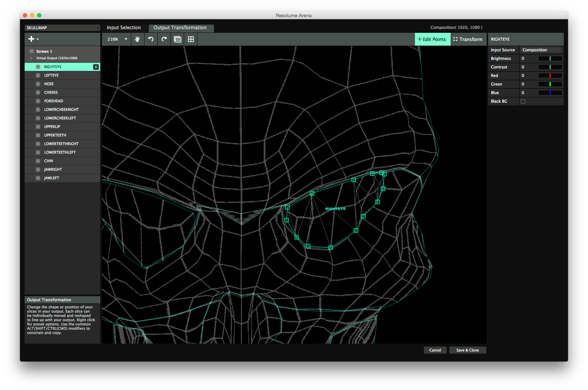Open the 216% zoom dropdown
Viewport: 588px width, 390px height.
117,39
